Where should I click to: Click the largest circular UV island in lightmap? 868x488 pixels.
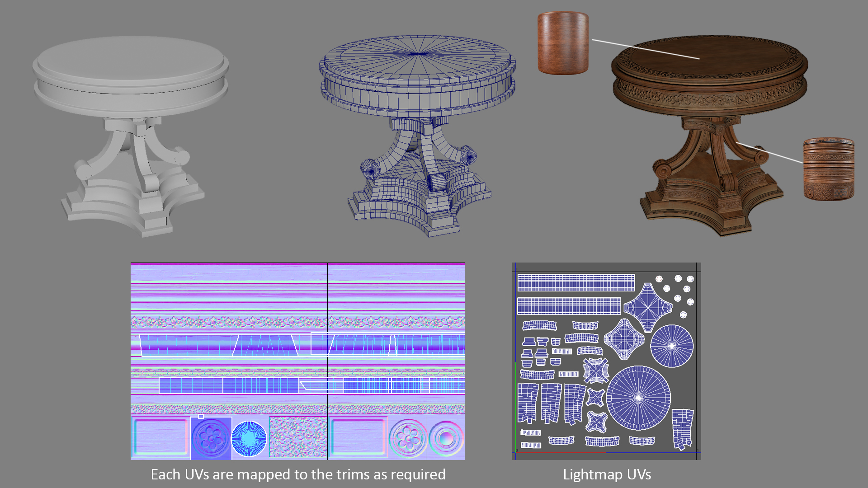[x=638, y=398]
